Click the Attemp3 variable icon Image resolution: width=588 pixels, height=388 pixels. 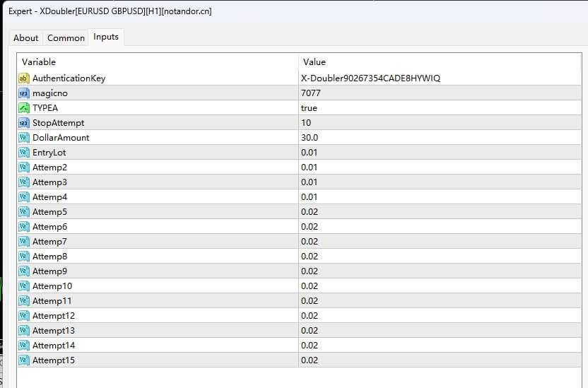23,182
